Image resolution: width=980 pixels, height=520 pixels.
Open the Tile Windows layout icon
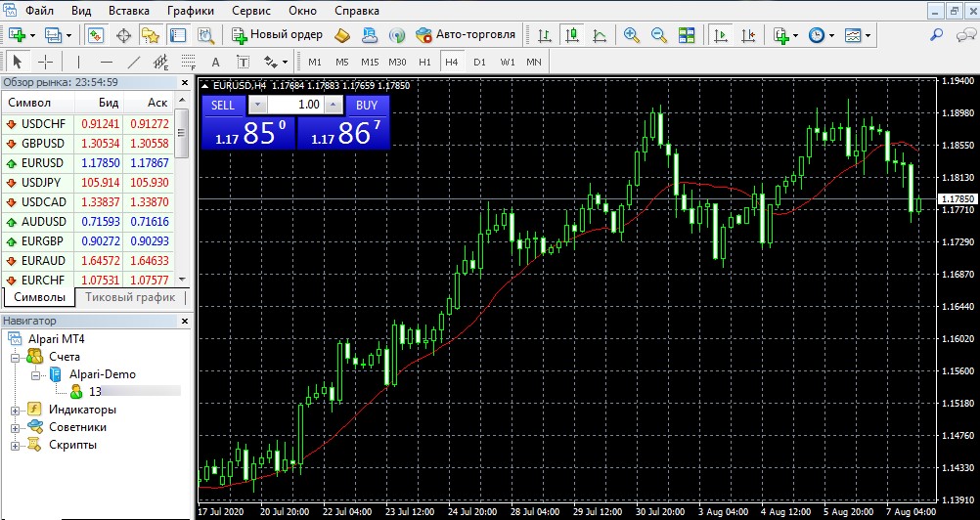[687, 35]
